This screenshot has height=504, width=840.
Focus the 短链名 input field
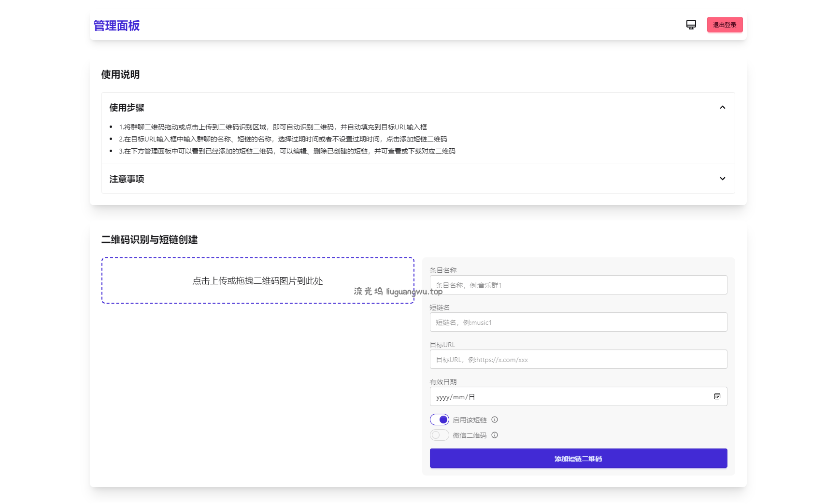[x=578, y=322]
